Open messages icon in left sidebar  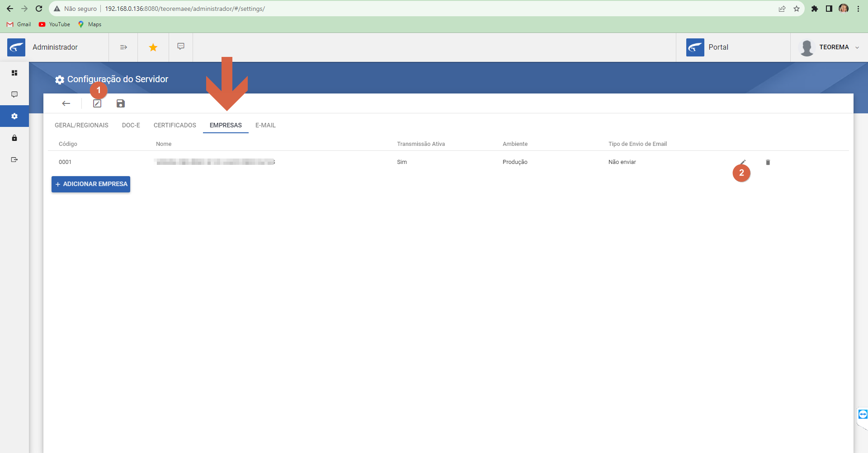pos(14,94)
